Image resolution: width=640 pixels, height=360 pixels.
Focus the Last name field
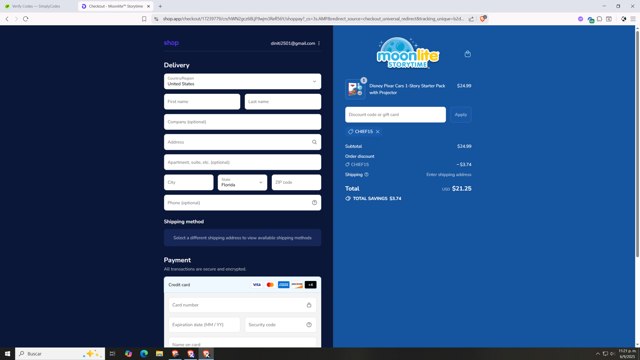[283, 102]
